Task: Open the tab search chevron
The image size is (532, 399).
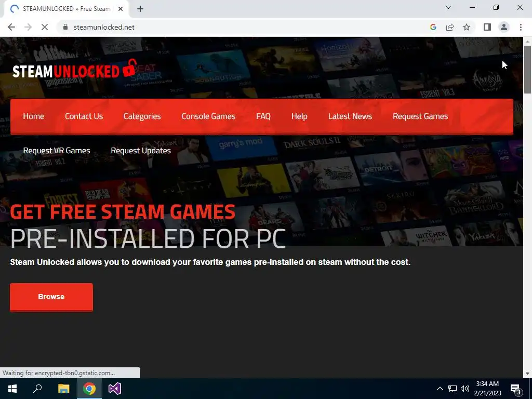Action: click(x=448, y=7)
